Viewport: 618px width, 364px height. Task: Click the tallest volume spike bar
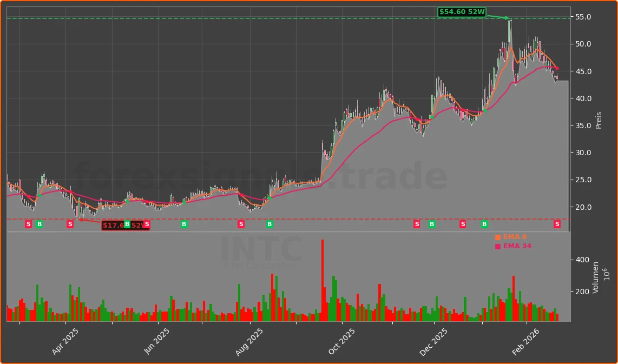pyautogui.click(x=323, y=270)
